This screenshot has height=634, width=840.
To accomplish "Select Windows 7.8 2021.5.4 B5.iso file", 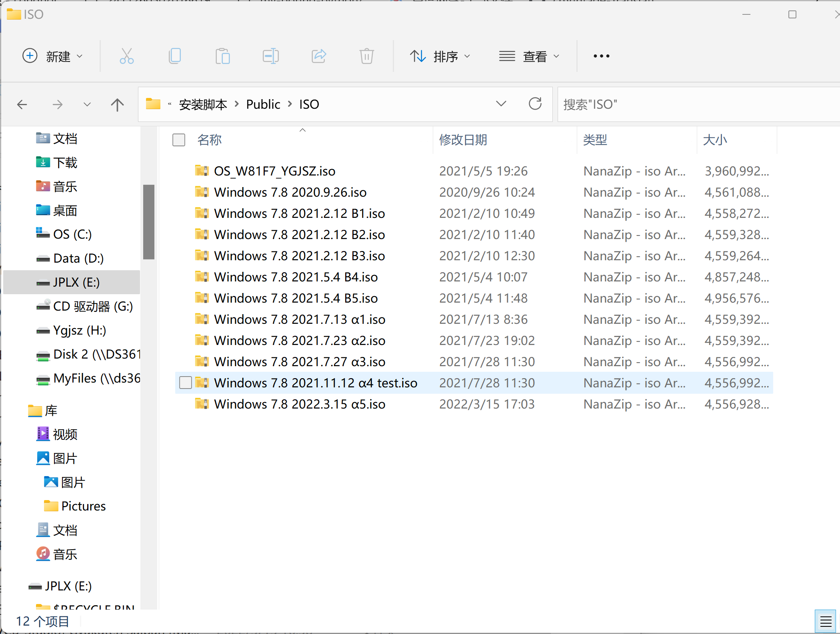I will click(296, 298).
